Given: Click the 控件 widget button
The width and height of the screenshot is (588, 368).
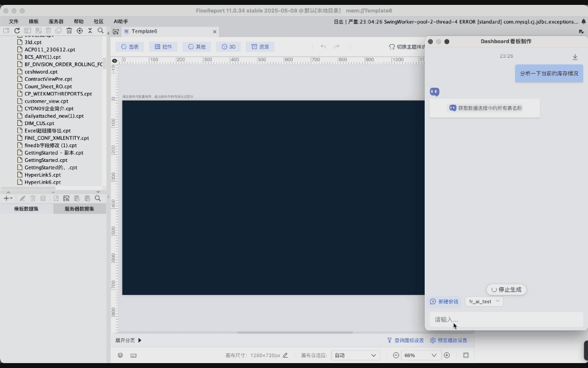Looking at the screenshot, I should pos(163,46).
